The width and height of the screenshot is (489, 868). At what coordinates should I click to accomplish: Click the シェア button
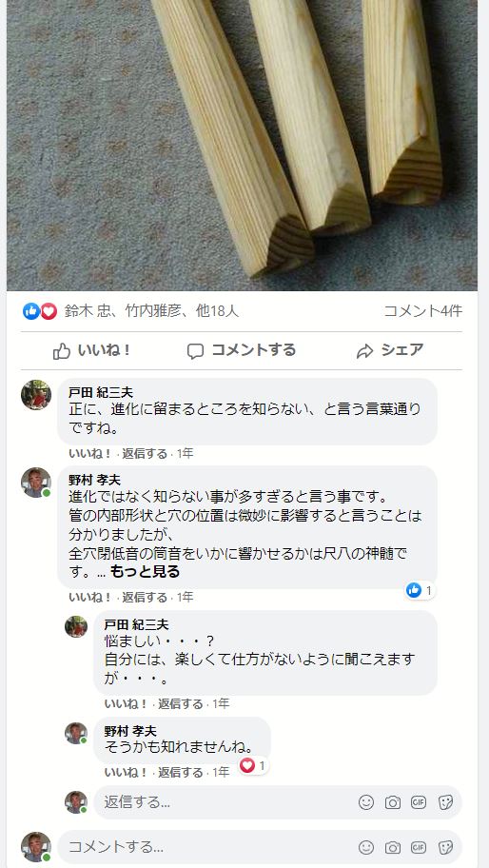pos(390,350)
